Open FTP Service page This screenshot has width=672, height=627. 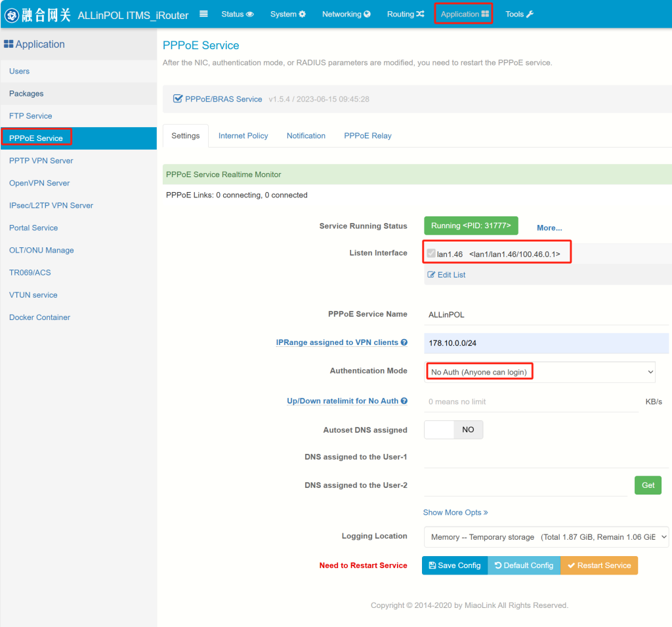click(79, 115)
